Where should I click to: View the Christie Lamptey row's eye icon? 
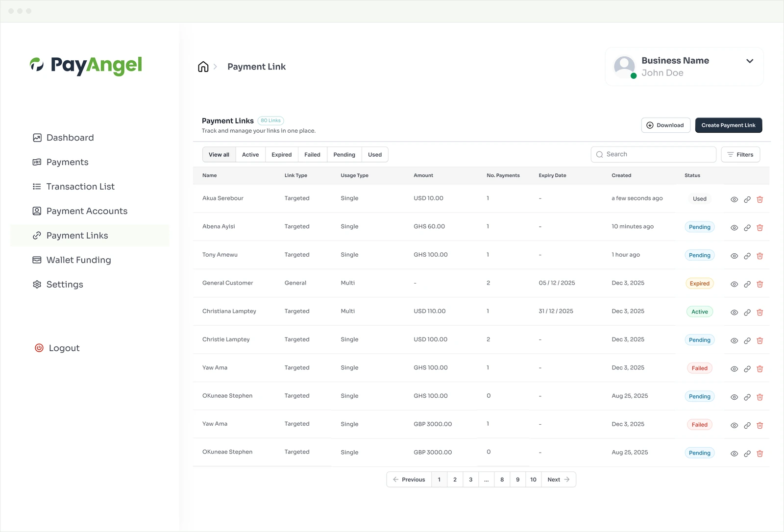coord(734,340)
